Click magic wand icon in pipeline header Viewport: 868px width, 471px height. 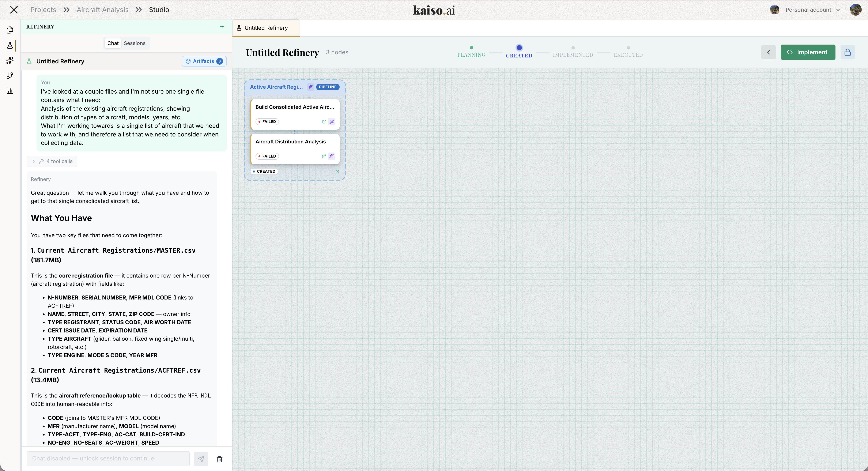coord(310,87)
